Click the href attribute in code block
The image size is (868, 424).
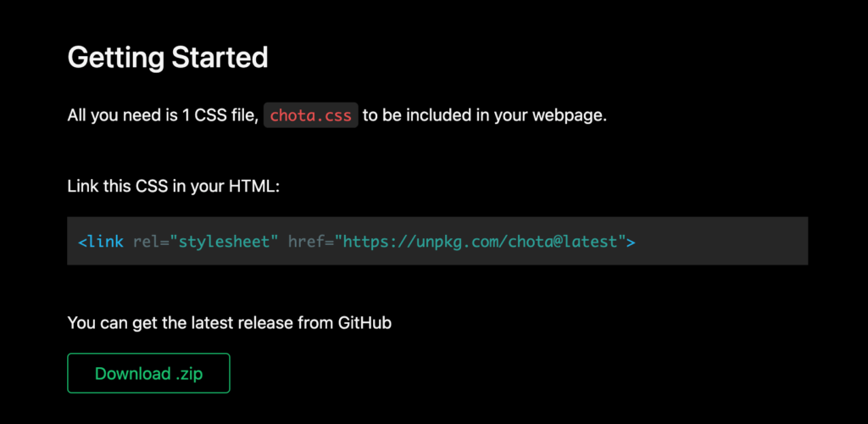click(307, 242)
